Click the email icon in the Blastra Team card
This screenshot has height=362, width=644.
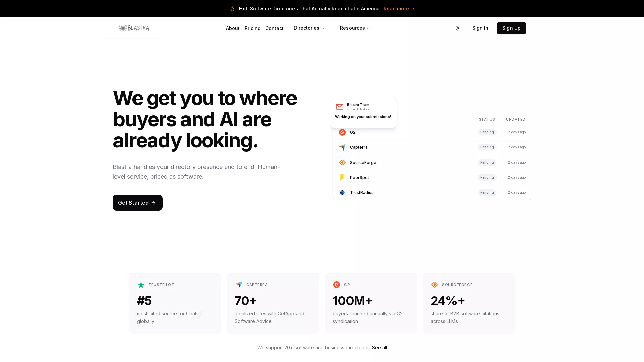(x=340, y=107)
